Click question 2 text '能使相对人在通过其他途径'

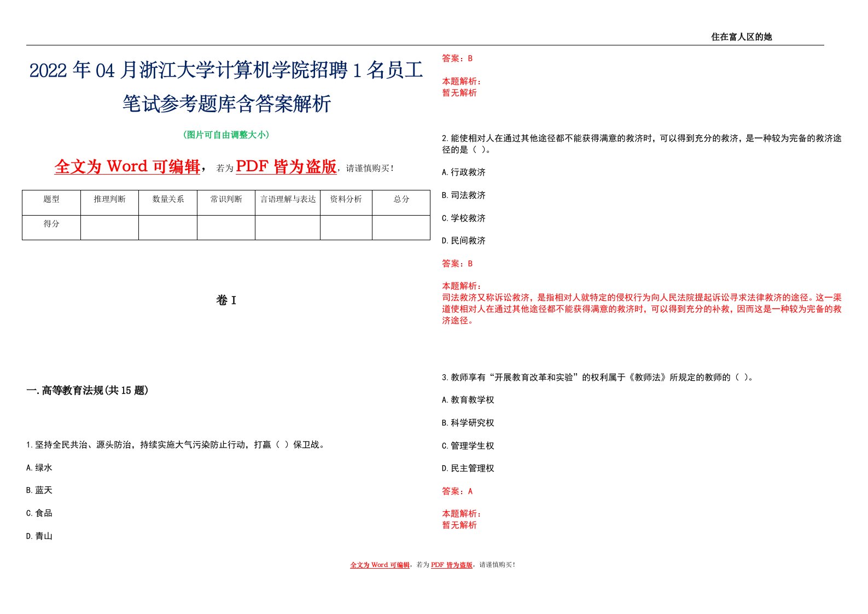click(x=642, y=144)
